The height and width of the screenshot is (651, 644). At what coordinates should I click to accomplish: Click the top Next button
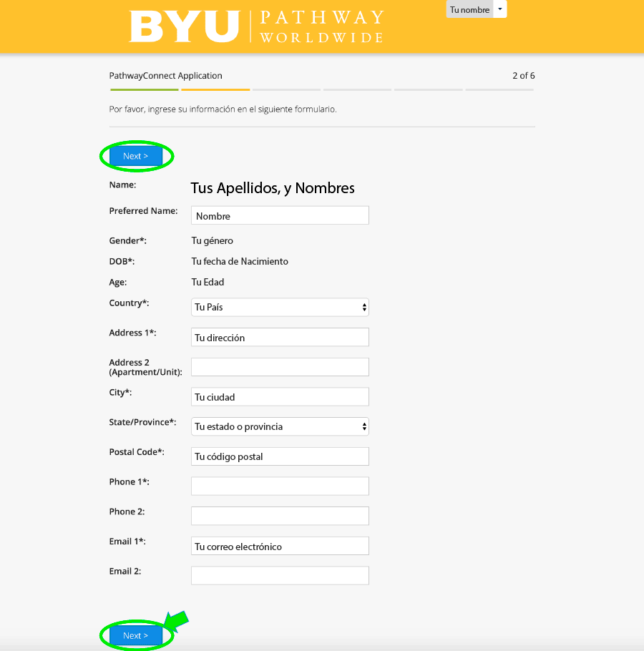[136, 156]
